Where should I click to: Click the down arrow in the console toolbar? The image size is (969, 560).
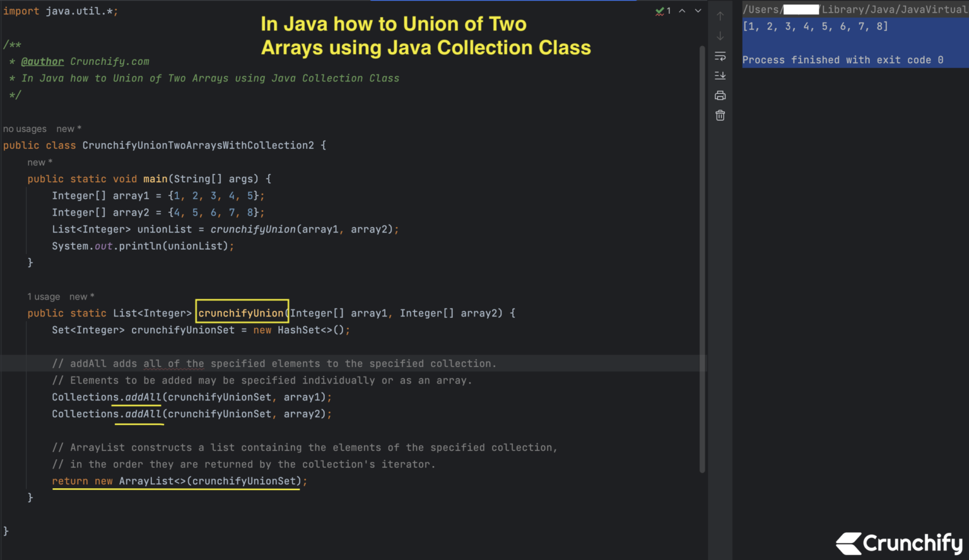[x=720, y=35]
